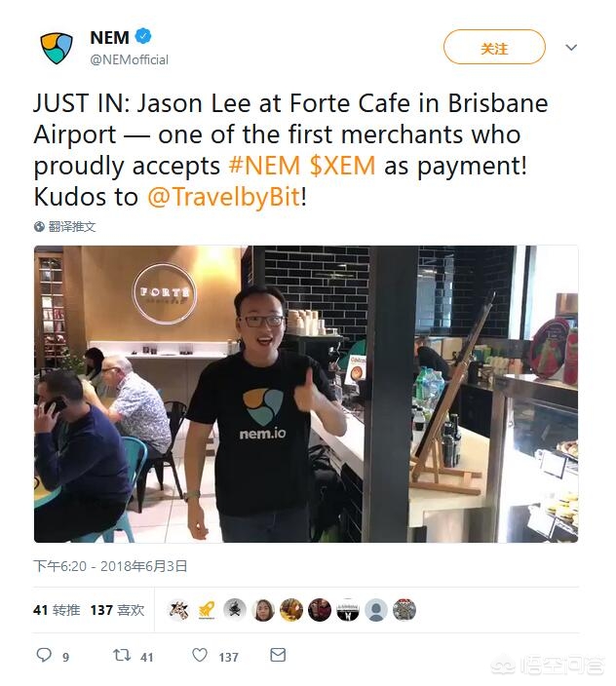This screenshot has height=686, width=616.
Task: Follow NEM with the 关注 button
Action: click(x=494, y=47)
